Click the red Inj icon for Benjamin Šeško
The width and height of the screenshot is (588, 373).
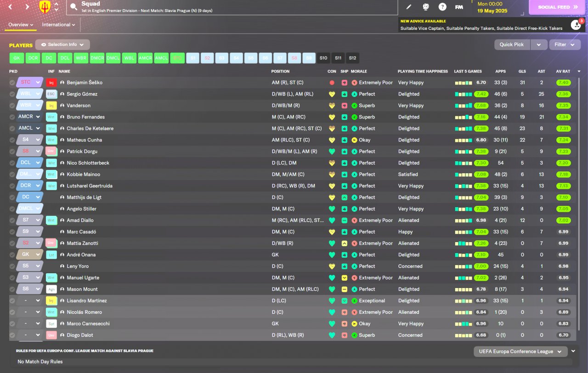point(51,83)
